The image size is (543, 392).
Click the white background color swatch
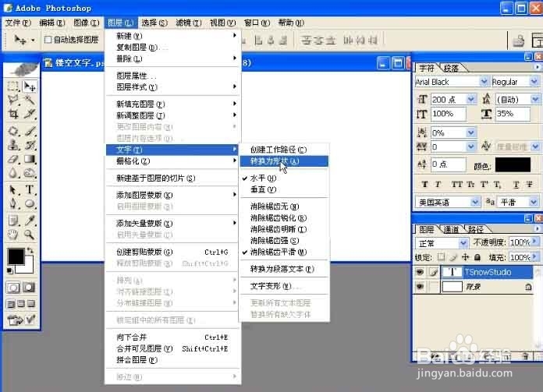click(28, 268)
